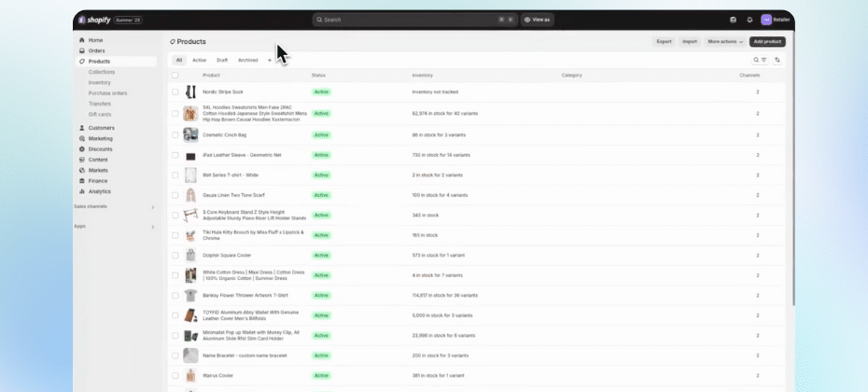Screen dimensions: 868x392
Task: Check the Banksy Flower Thrower T-Shirt row
Action: coord(175,295)
